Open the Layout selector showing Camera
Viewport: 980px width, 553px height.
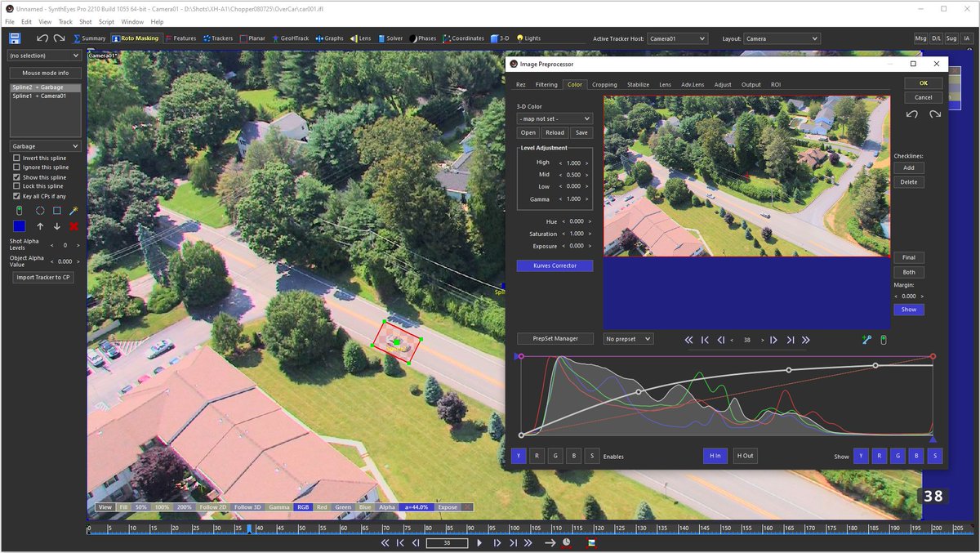[782, 38]
